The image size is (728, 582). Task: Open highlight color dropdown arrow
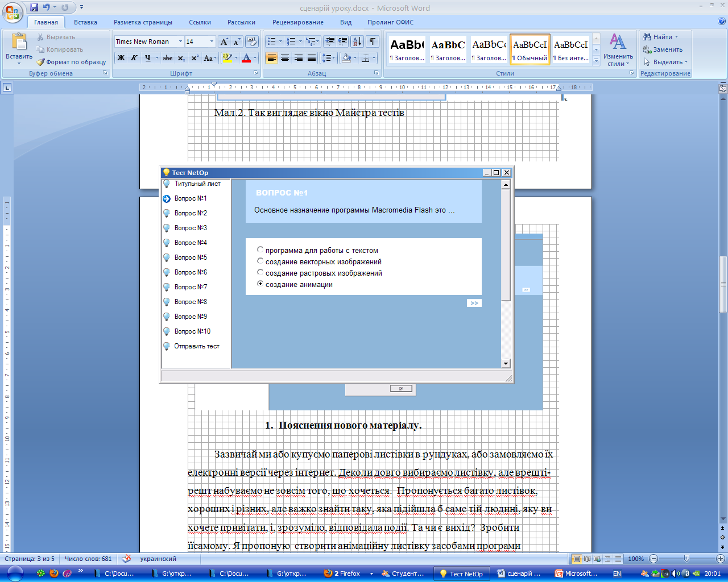pos(235,58)
